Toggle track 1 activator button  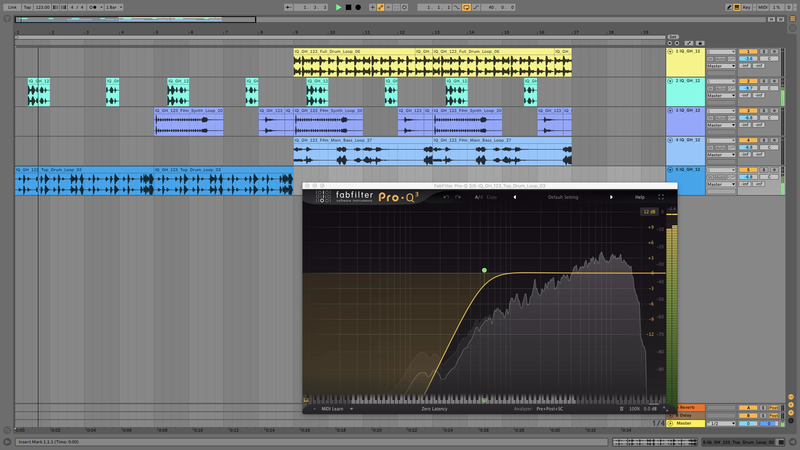coord(748,52)
